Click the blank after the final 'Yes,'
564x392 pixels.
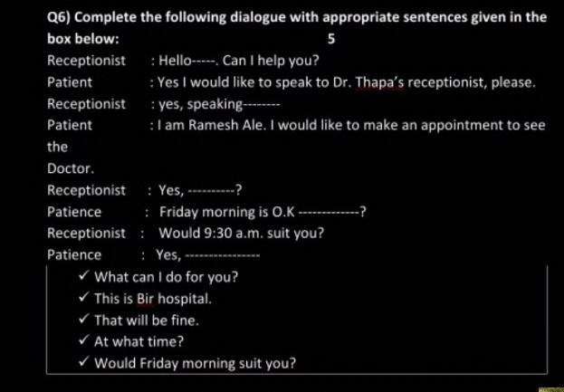223,256
